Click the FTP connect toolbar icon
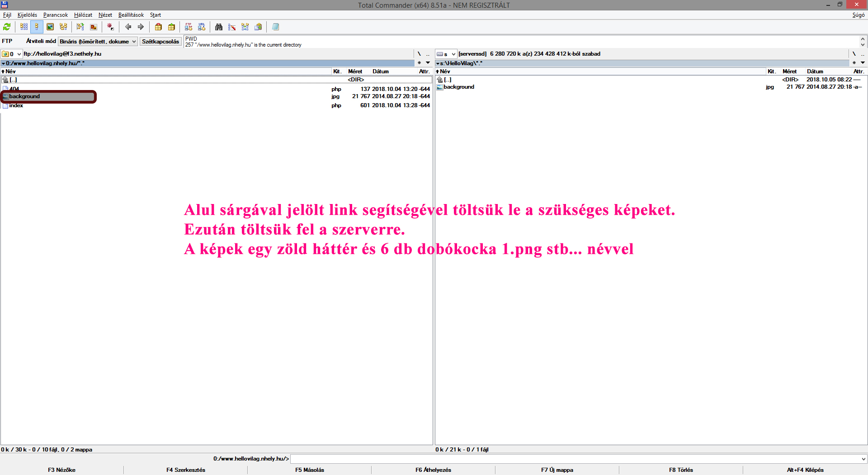 (x=189, y=27)
